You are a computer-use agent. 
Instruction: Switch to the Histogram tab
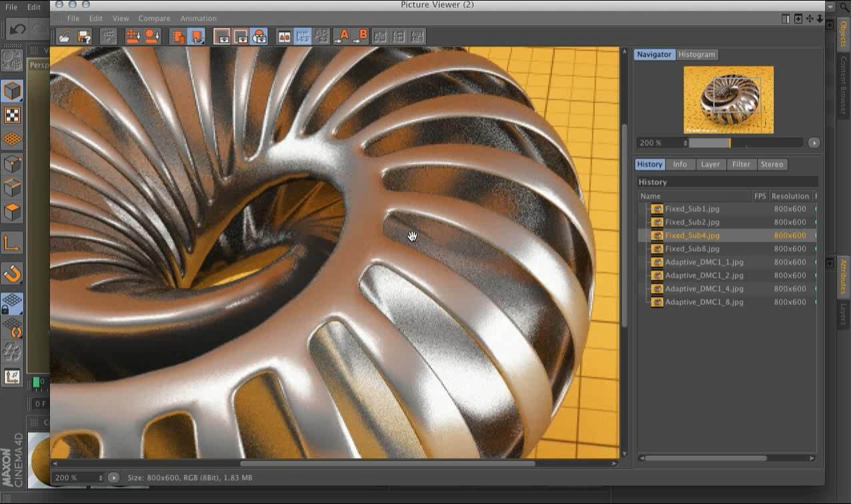[696, 55]
